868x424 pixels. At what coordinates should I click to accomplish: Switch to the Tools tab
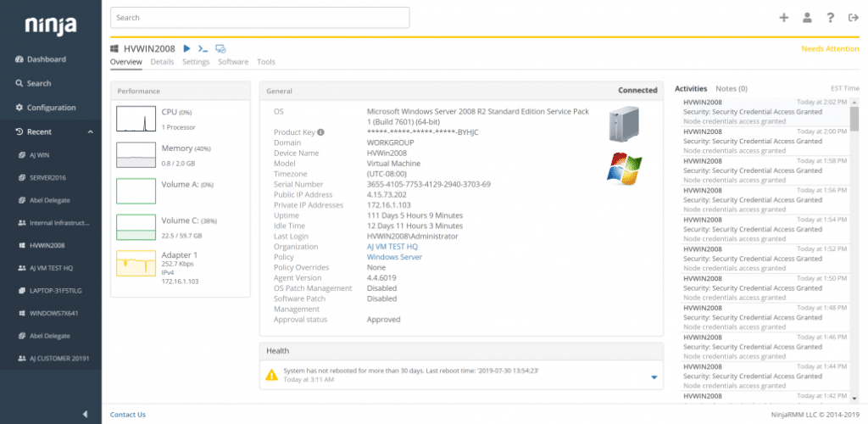click(x=265, y=62)
